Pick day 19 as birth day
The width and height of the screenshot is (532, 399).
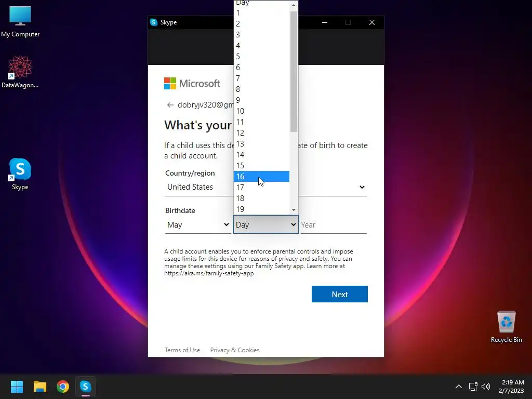point(261,209)
